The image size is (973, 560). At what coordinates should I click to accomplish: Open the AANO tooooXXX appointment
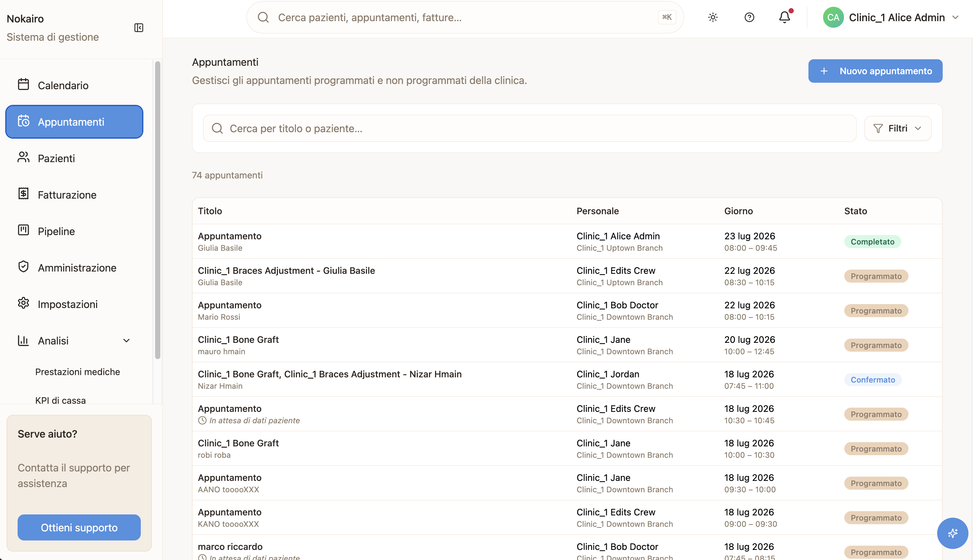coord(567,483)
